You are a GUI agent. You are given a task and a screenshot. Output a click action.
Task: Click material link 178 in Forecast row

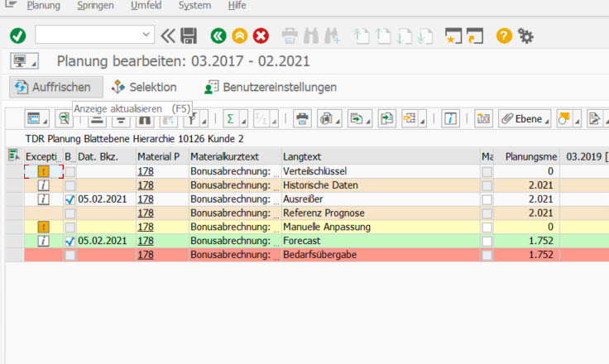(146, 241)
